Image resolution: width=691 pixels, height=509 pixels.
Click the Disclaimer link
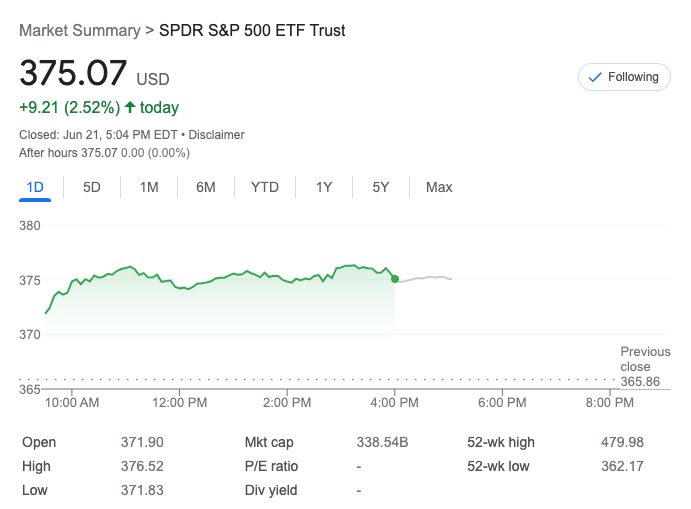(217, 135)
